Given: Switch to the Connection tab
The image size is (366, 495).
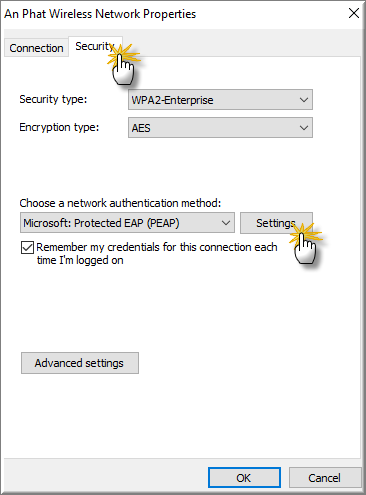Looking at the screenshot, I should pos(36,48).
